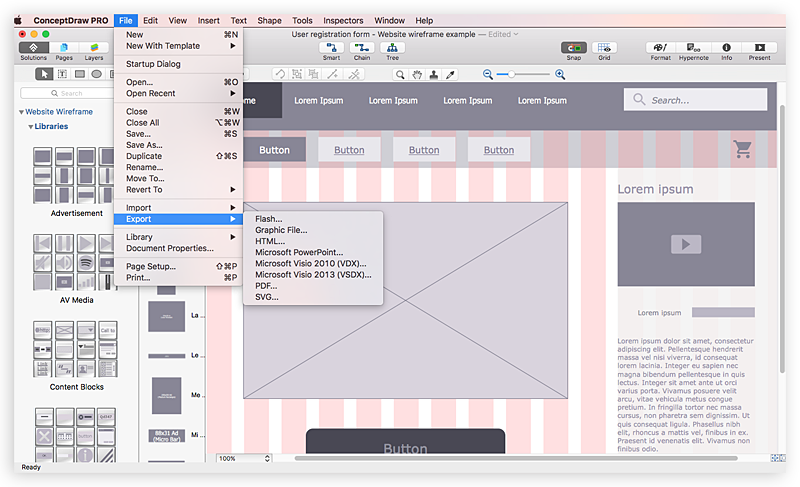Choose Document Properties from menu

click(178, 248)
